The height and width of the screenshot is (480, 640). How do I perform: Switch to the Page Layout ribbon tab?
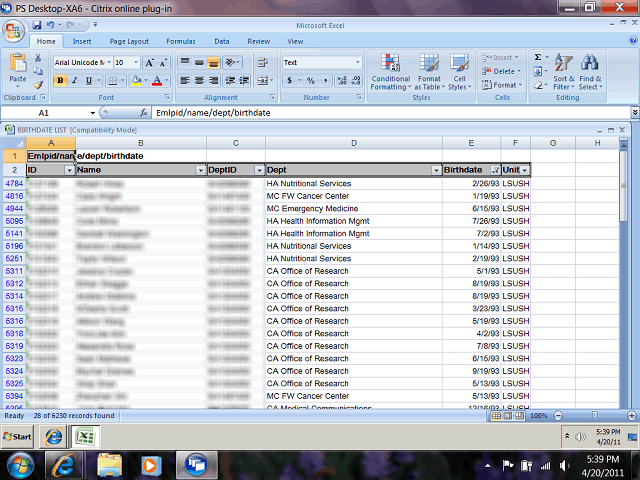coord(129,41)
